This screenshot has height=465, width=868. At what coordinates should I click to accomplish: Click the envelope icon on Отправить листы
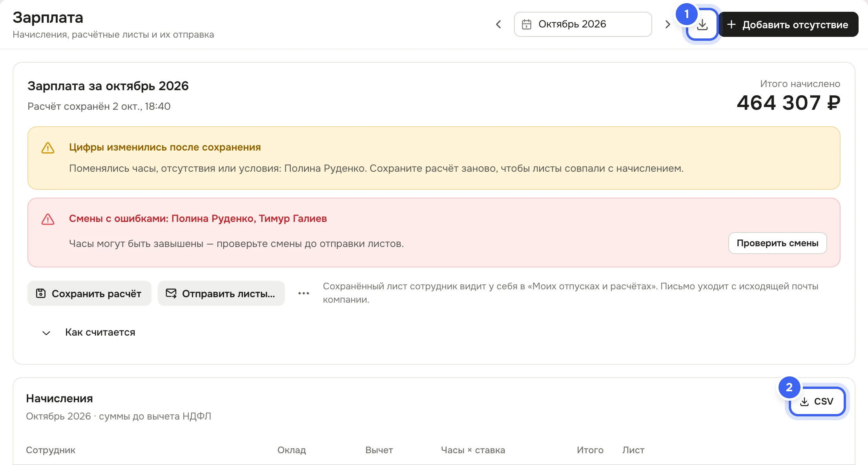(171, 293)
